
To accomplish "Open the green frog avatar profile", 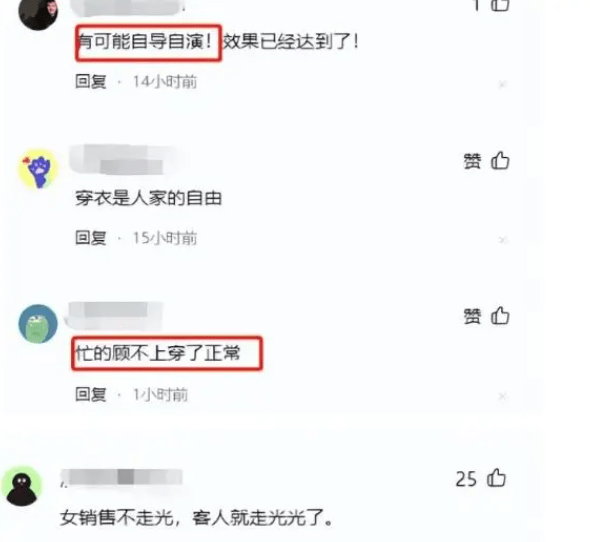I will tap(38, 324).
